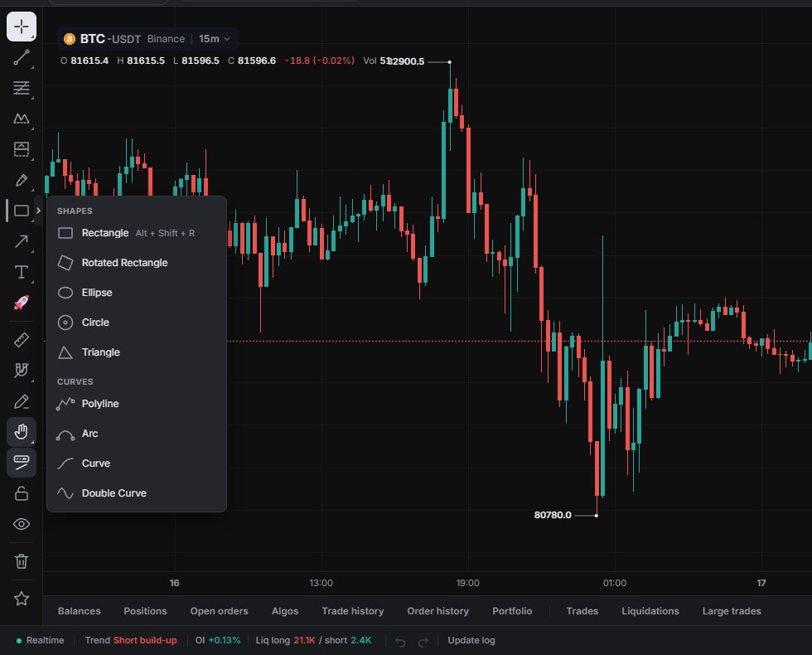Screen dimensions: 812x655
Task: Switch to the Positions tab
Action: [146, 611]
